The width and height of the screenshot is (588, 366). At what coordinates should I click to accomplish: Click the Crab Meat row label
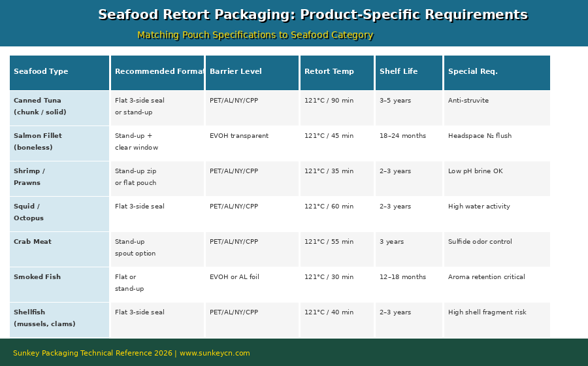(x=33, y=242)
